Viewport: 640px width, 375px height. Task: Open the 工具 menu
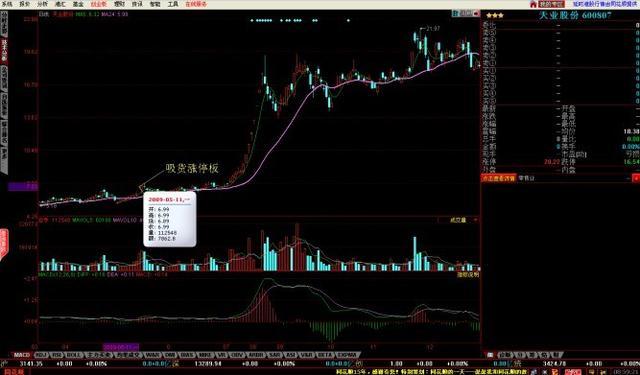tap(173, 4)
